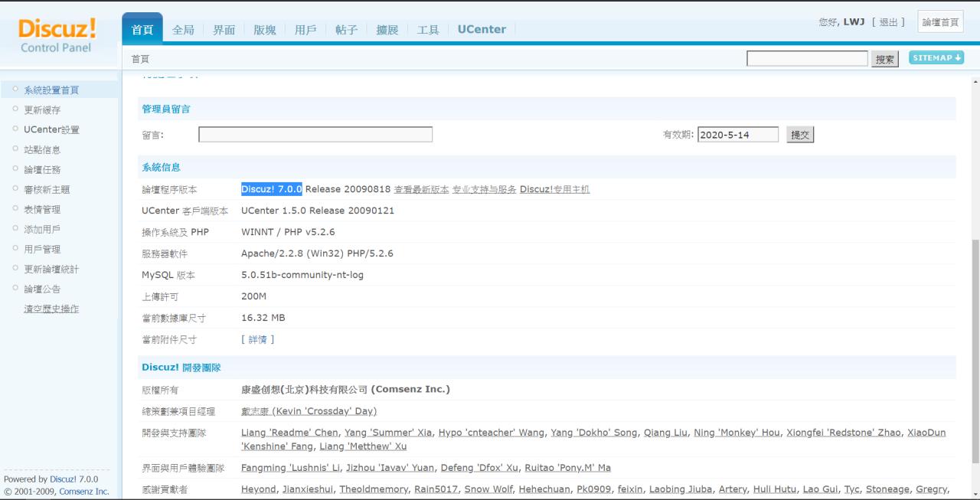This screenshot has height=500, width=980.
Task: Open the UCenter tab
Action: point(482,30)
